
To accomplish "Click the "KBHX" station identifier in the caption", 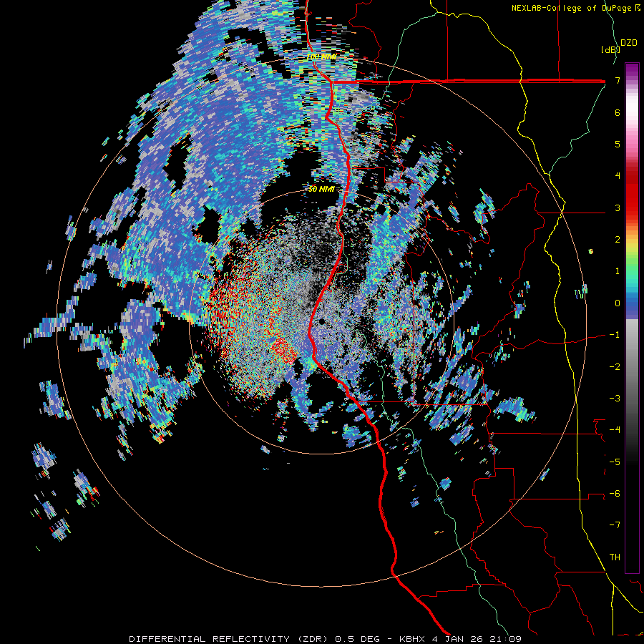I will click(411, 639).
